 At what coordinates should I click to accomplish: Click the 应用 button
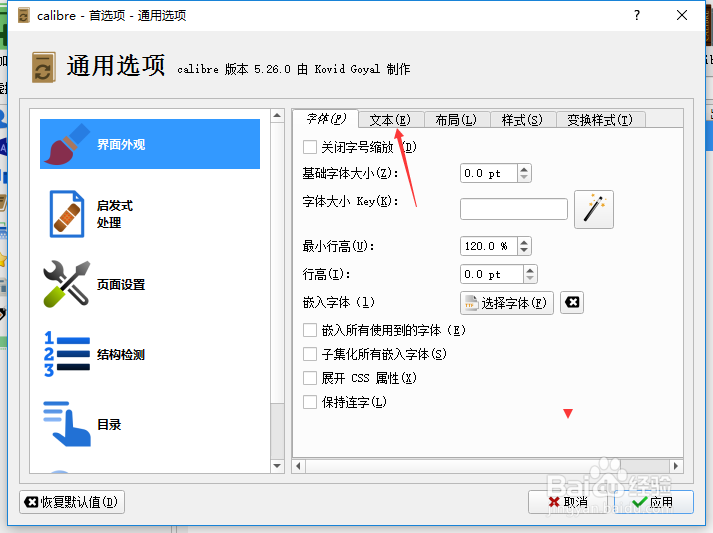point(653,502)
